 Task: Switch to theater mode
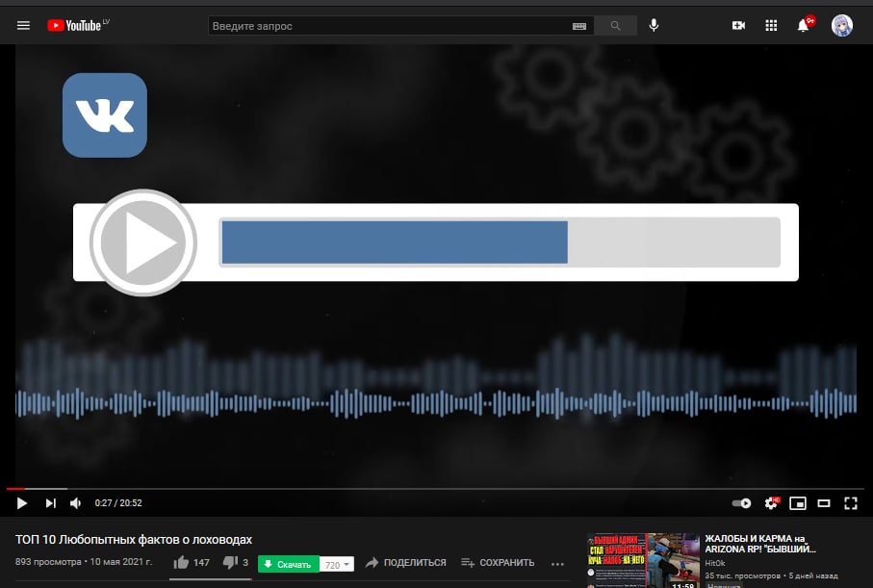coord(824,503)
